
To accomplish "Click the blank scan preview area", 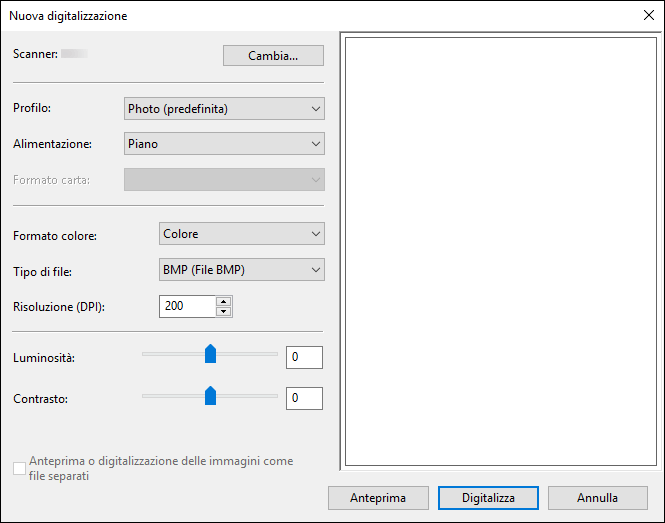I will coord(501,252).
